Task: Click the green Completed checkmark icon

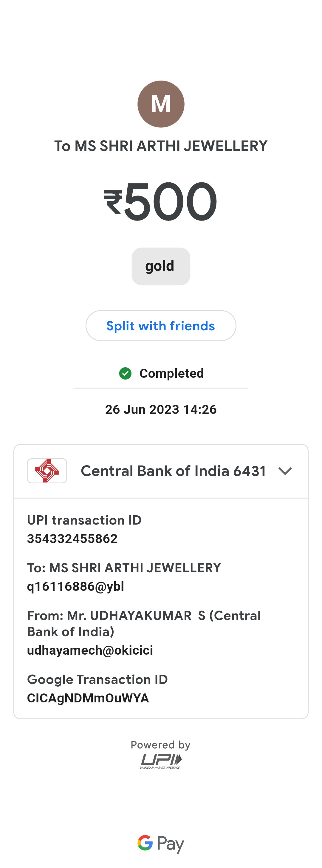Action: pyautogui.click(x=125, y=373)
